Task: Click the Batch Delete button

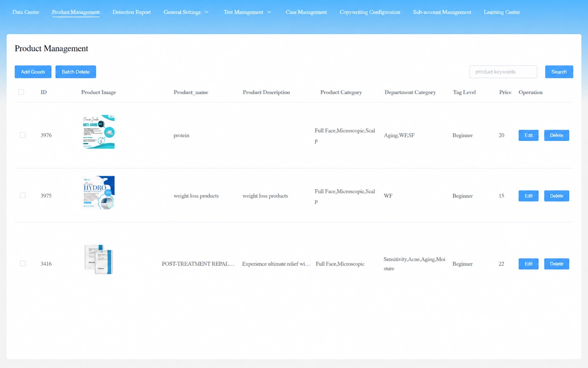Action: (76, 72)
